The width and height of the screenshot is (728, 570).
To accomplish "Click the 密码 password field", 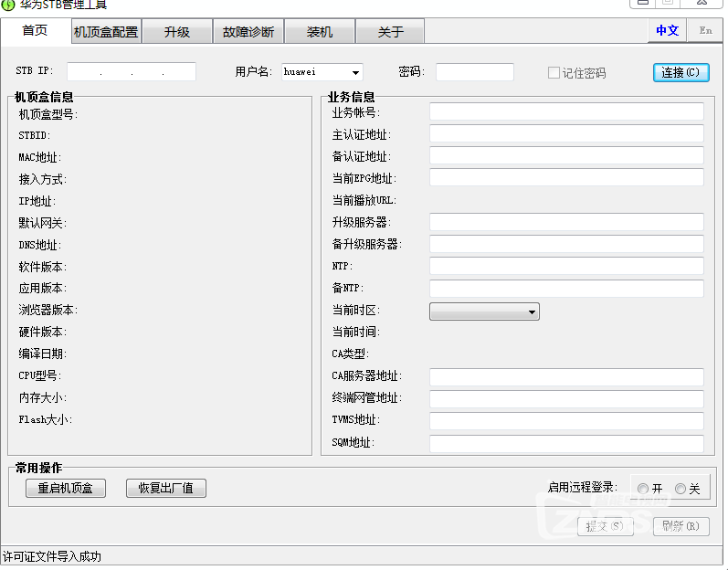I will (474, 72).
